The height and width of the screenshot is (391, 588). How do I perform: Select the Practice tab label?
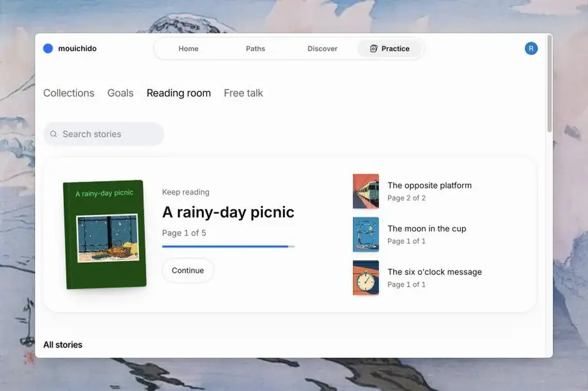395,49
